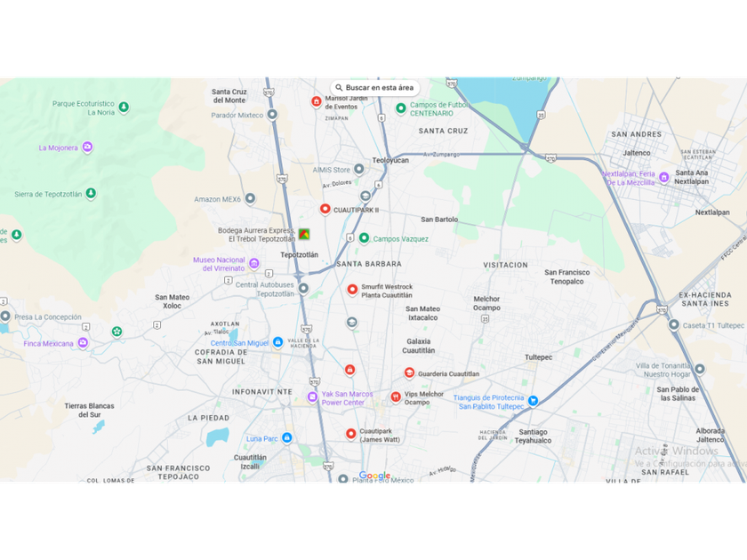Open the Bodega Aurrera Express store icon
The image size is (747, 560).
pos(304,234)
